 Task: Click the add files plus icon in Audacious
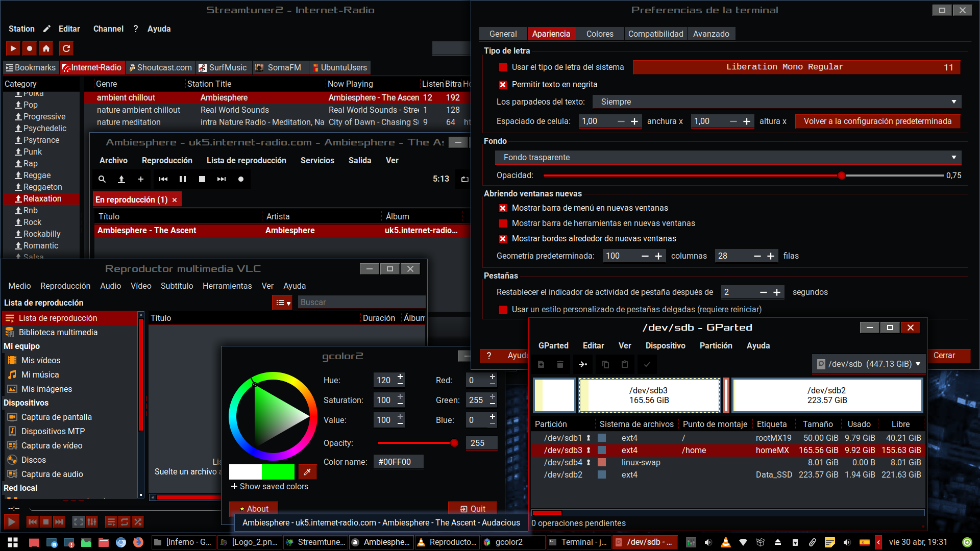point(141,179)
